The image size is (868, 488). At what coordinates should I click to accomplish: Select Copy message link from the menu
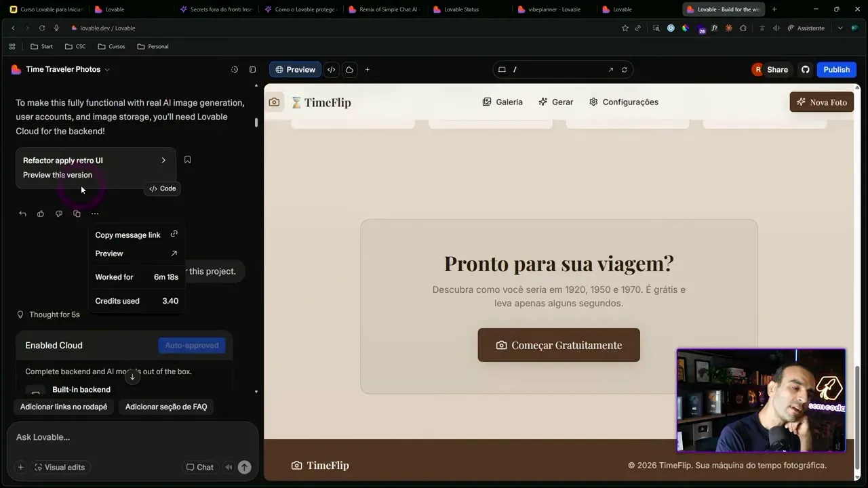(x=128, y=235)
